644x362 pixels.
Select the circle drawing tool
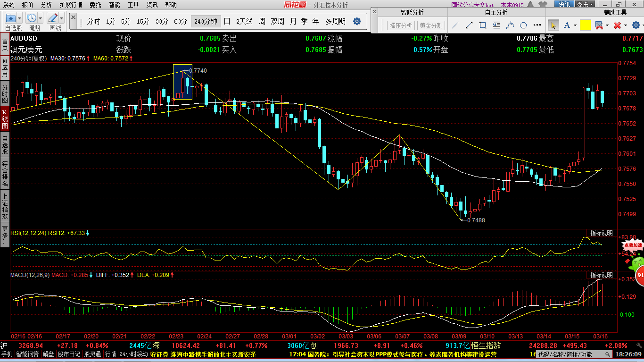point(523,25)
